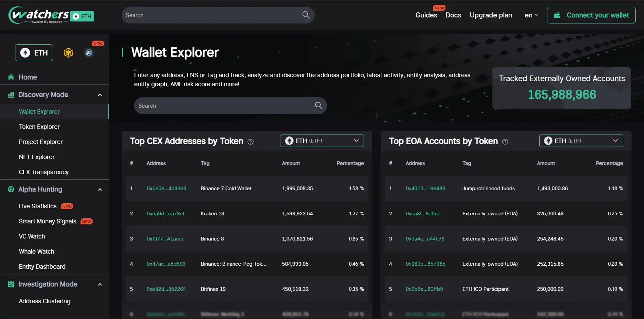Click the Wallet Explorer search magnifier icon
The height and width of the screenshot is (319, 644).
click(x=319, y=106)
